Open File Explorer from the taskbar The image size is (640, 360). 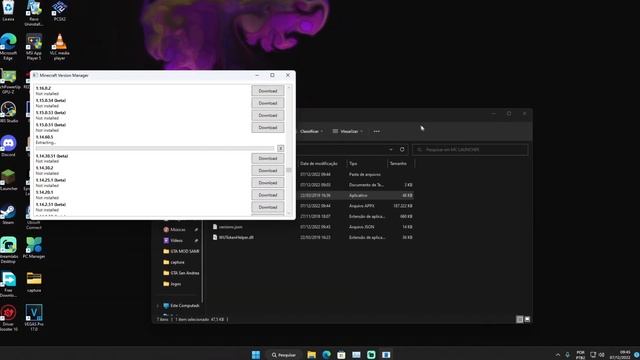[x=311, y=355]
